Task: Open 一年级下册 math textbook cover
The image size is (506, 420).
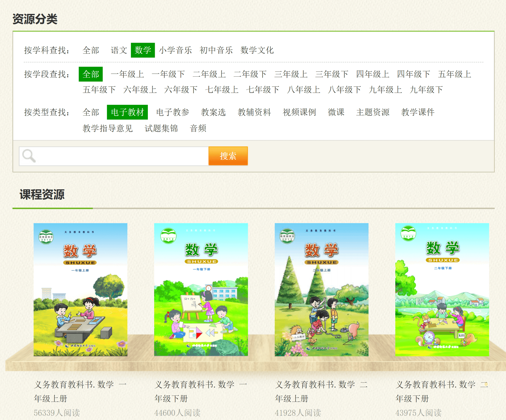Action: [201, 290]
